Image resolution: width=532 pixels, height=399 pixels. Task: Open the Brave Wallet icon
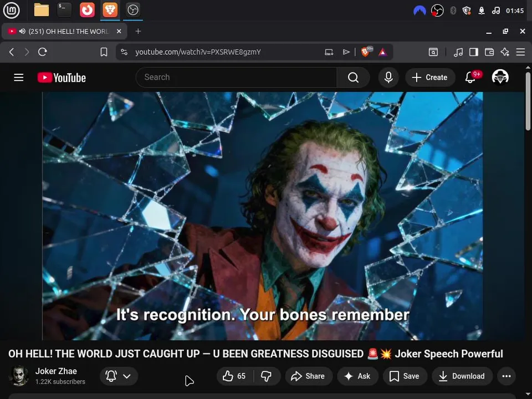[489, 52]
